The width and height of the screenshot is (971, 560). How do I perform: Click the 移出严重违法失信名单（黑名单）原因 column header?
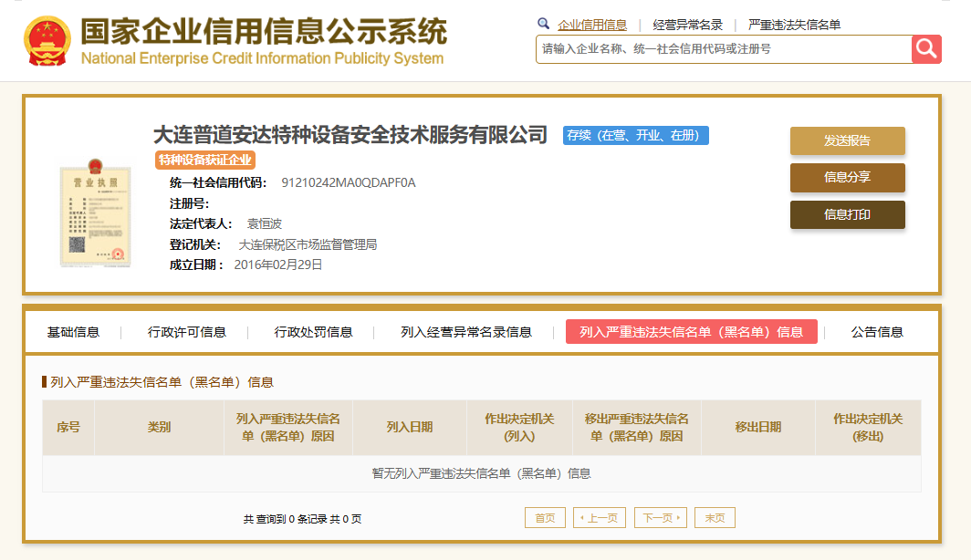[637, 428]
